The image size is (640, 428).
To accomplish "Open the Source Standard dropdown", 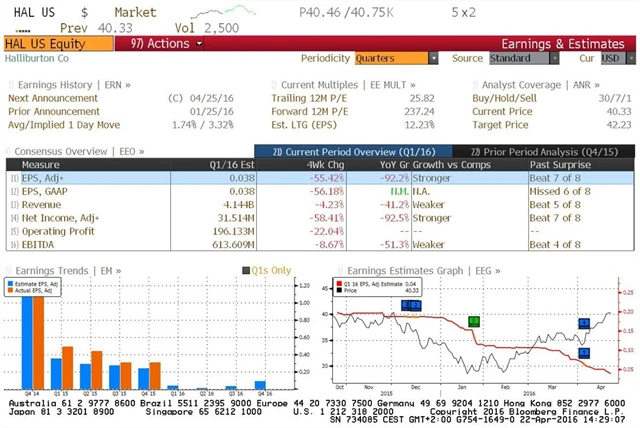I will click(518, 59).
